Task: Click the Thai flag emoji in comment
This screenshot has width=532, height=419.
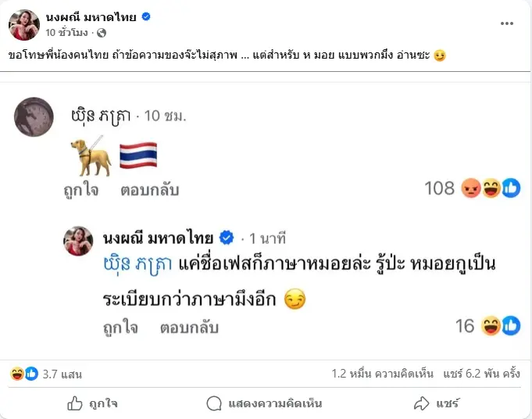Action: 138,155
